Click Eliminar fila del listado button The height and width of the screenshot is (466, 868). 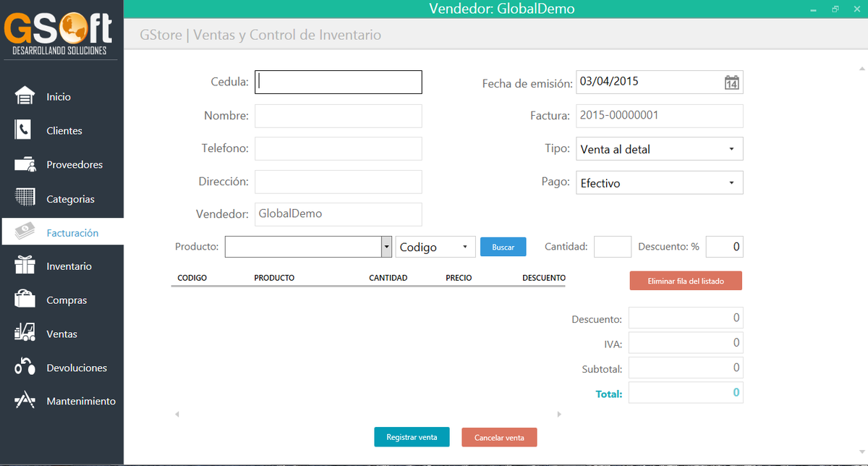point(686,281)
